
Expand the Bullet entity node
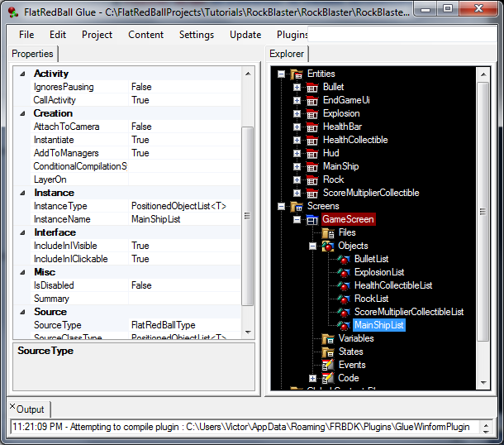point(297,87)
